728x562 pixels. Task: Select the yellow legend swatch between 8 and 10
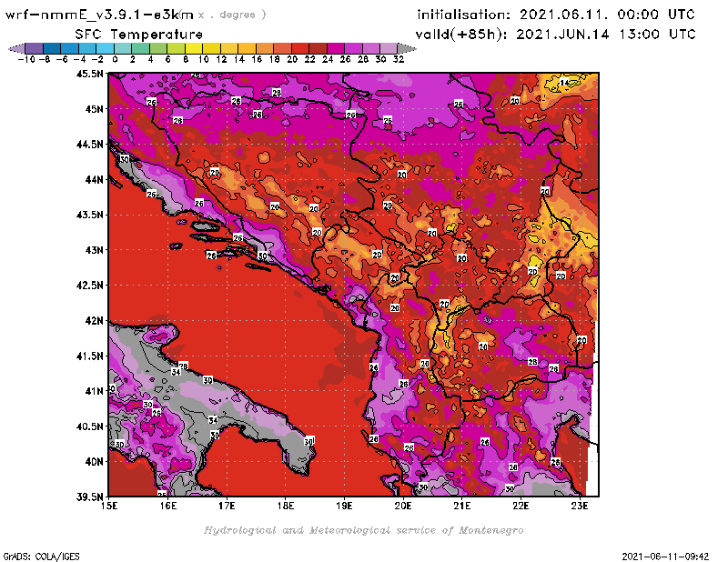[194, 49]
